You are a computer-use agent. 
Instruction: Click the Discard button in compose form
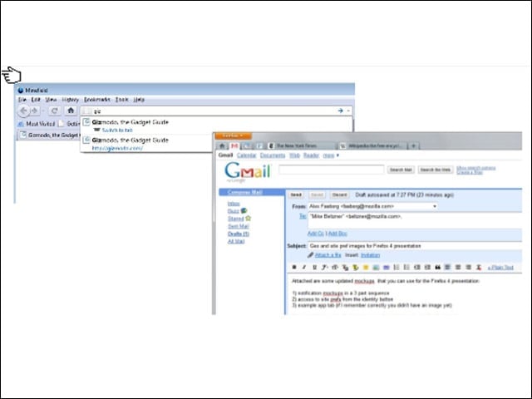pyautogui.click(x=339, y=195)
